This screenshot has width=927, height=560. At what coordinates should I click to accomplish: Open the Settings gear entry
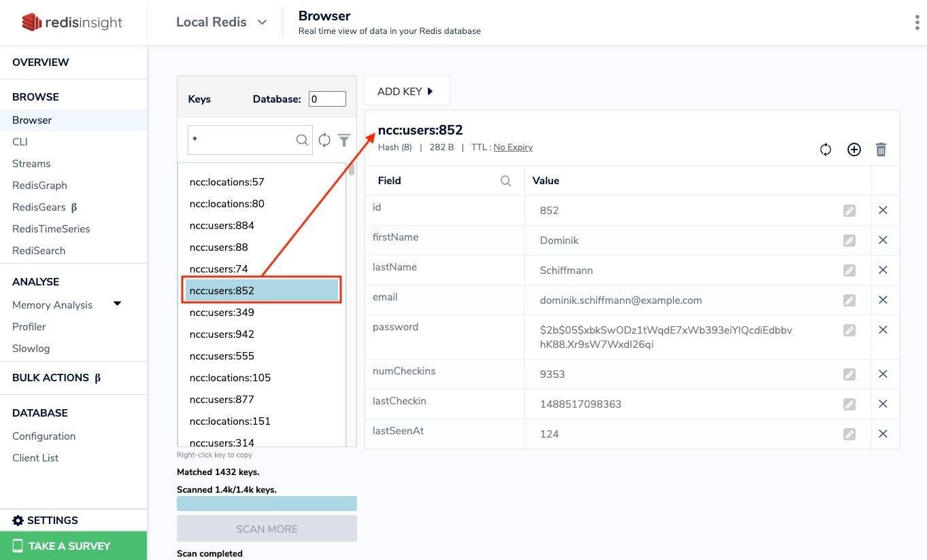pos(45,521)
